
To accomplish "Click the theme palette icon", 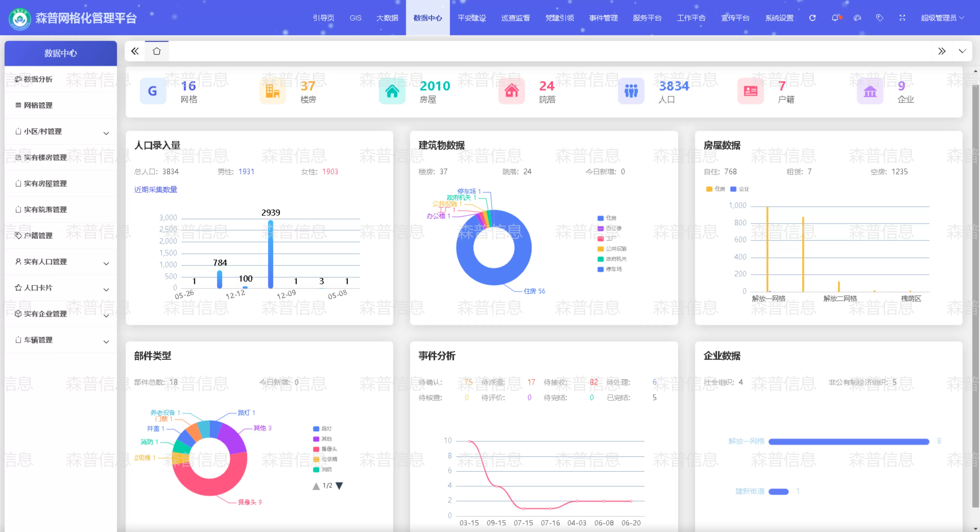I will 857,18.
